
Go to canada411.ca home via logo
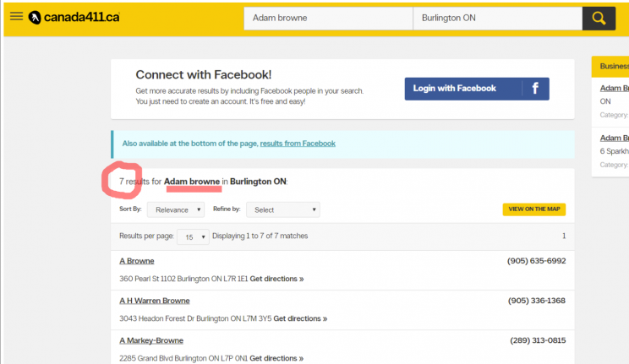(74, 17)
